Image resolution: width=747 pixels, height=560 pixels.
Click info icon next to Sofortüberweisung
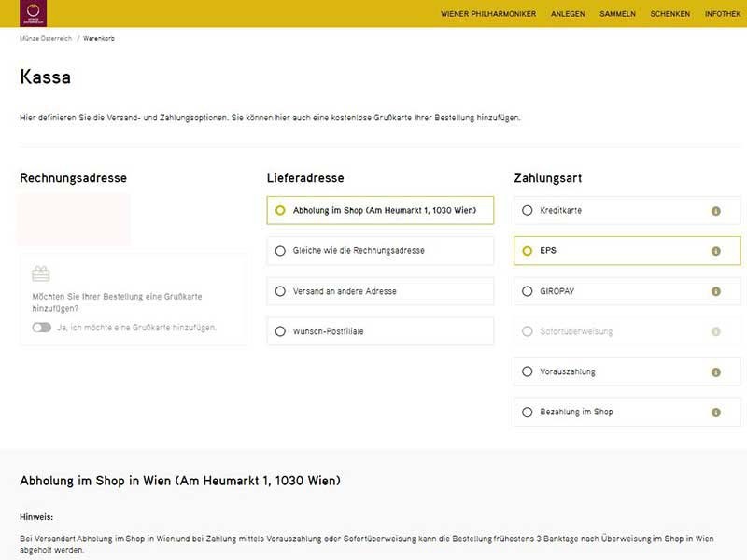pyautogui.click(x=716, y=331)
